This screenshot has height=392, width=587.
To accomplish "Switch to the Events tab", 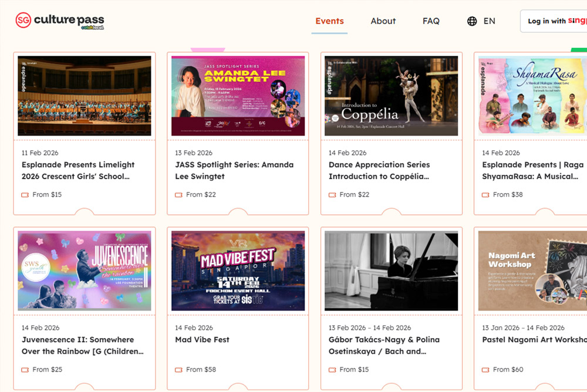I will (x=329, y=21).
